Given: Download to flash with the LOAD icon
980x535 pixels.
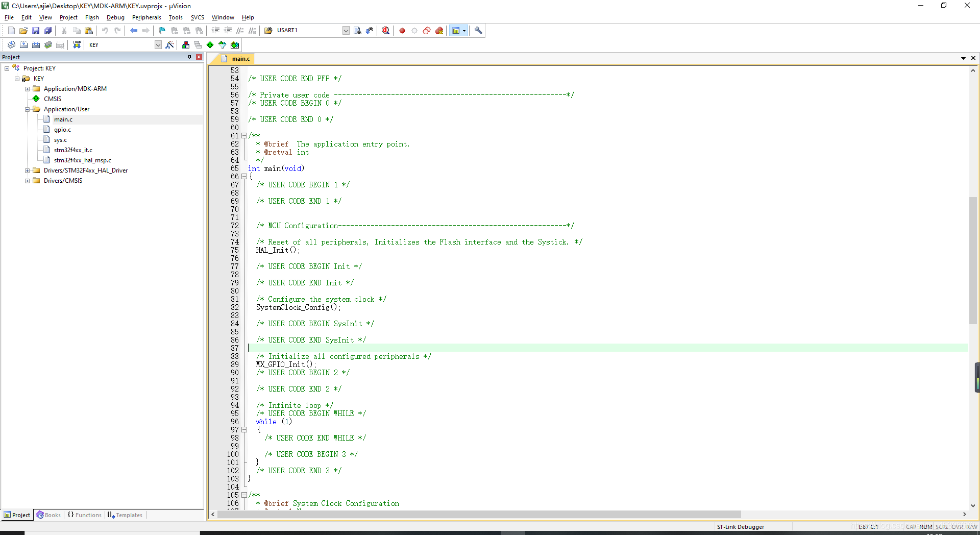Looking at the screenshot, I should pyautogui.click(x=77, y=45).
